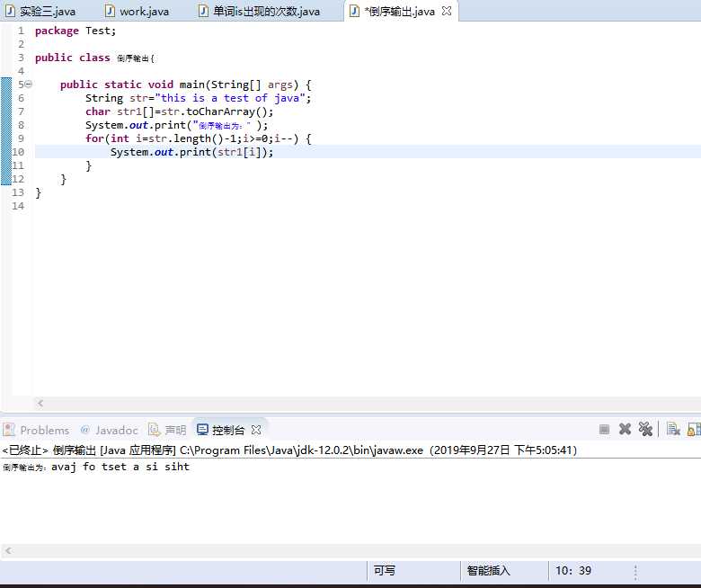Open the 单词is出现的次数.java tab
Viewport: 701px width, 588px height.
pos(260,11)
